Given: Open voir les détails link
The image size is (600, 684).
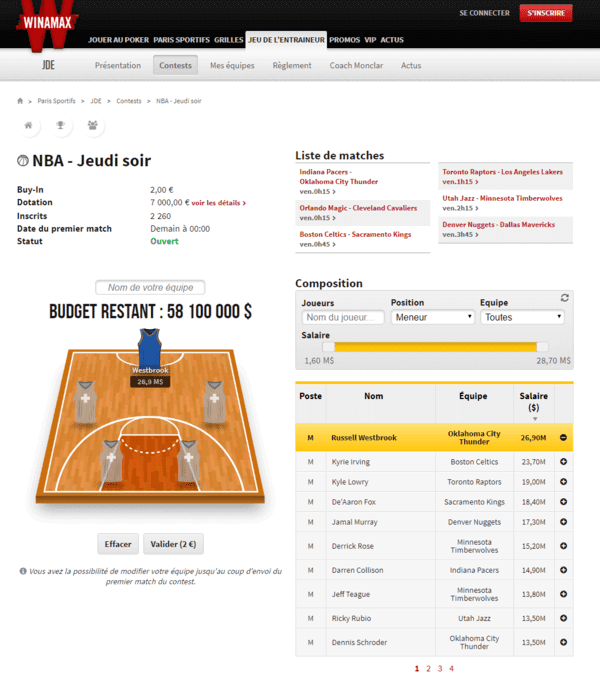Looking at the screenshot, I should click(219, 203).
